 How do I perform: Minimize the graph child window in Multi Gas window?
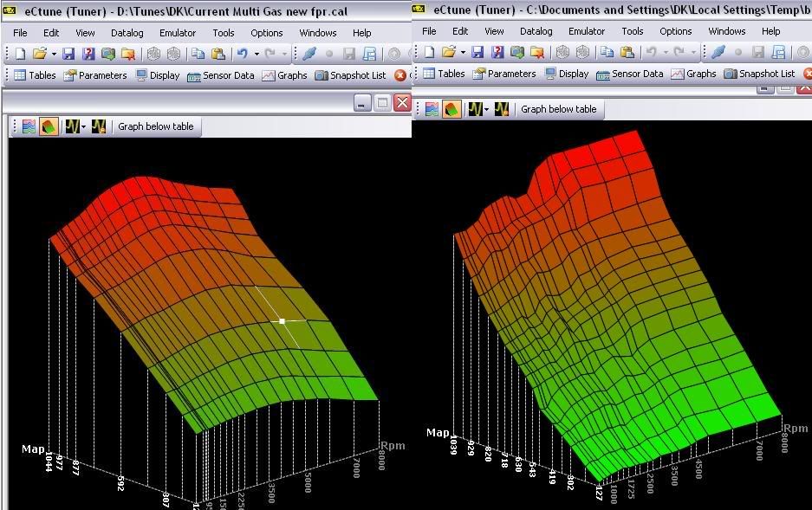click(362, 103)
